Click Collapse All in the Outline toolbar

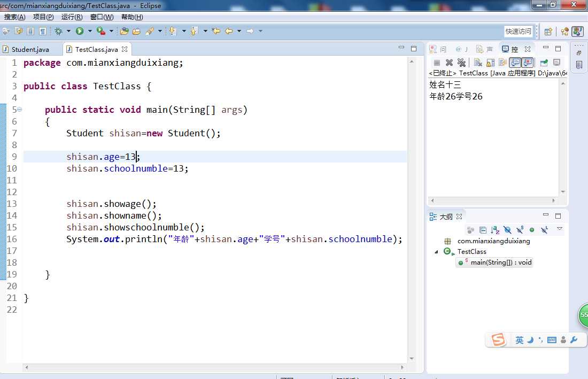pyautogui.click(x=483, y=230)
